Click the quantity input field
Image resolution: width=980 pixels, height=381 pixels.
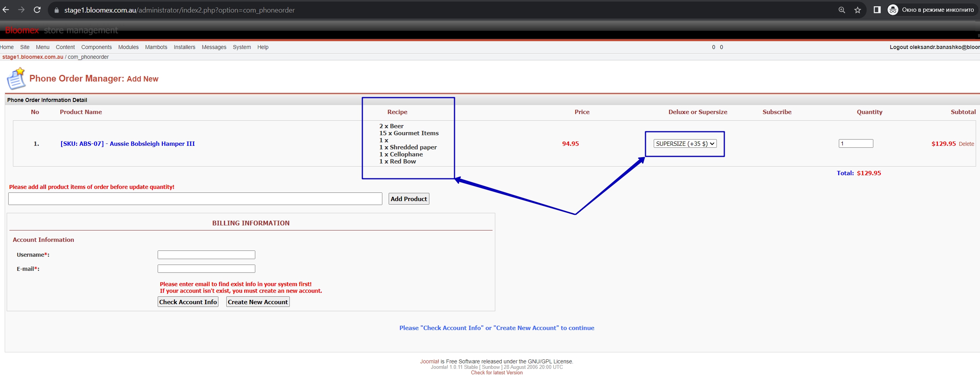856,143
